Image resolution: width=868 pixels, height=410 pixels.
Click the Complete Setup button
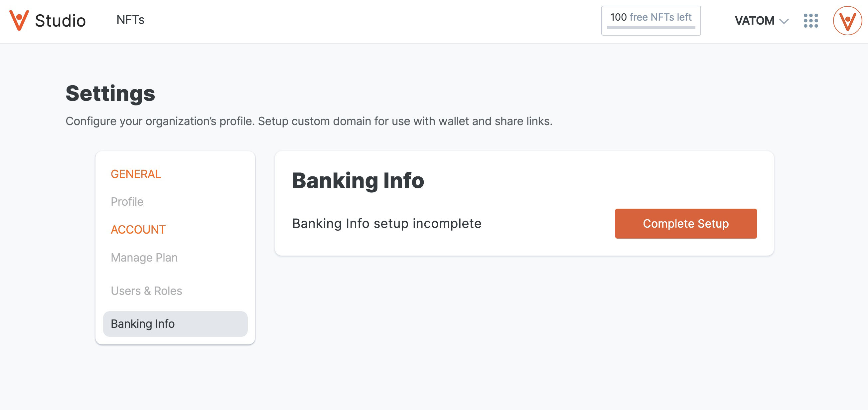tap(686, 224)
